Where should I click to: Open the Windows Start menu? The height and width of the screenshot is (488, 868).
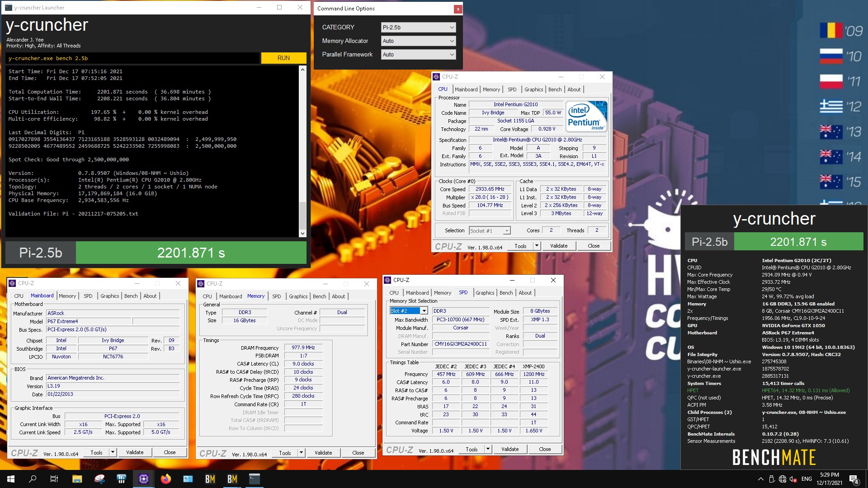[11, 479]
